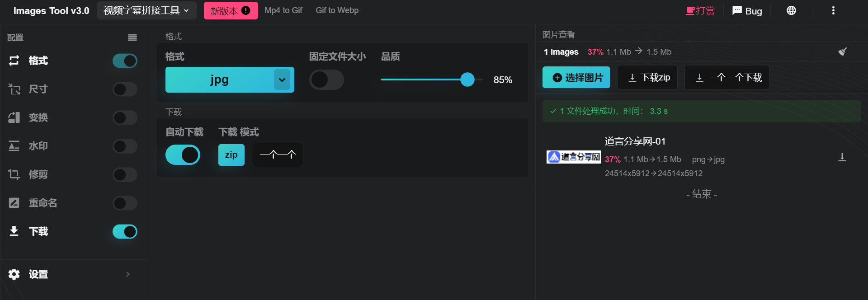This screenshot has width=868, height=300.
Task: Open the Gif to Webp tool
Action: tap(337, 10)
